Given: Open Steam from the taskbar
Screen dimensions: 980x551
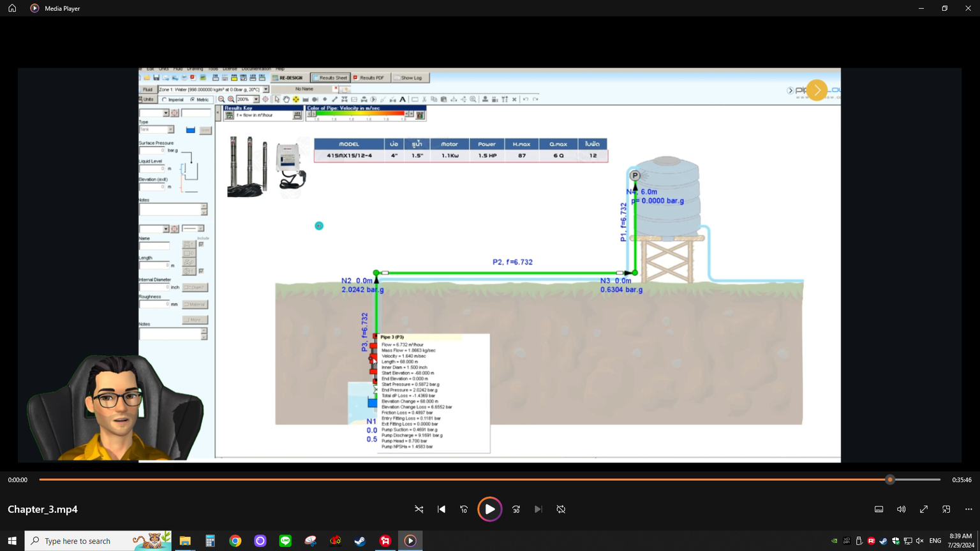Looking at the screenshot, I should tap(360, 541).
